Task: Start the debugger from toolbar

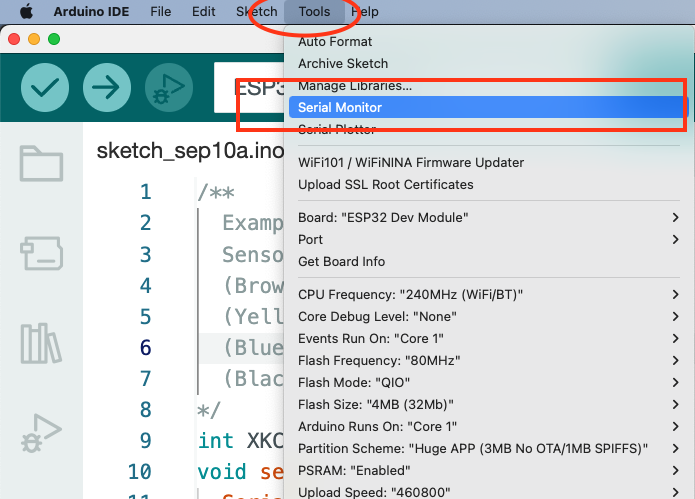Action: (169, 87)
